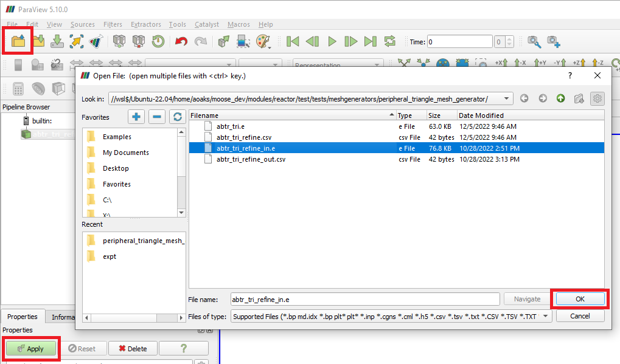Expand the Look in path dropdown

pos(506,98)
